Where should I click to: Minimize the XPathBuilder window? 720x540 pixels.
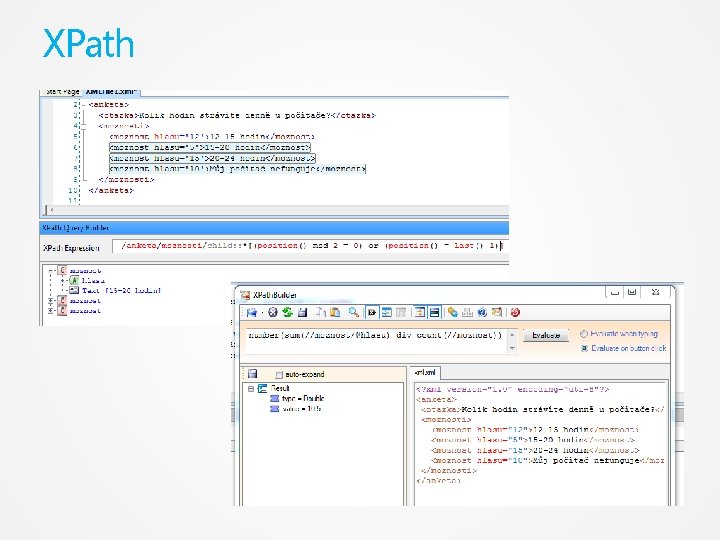pos(614,292)
